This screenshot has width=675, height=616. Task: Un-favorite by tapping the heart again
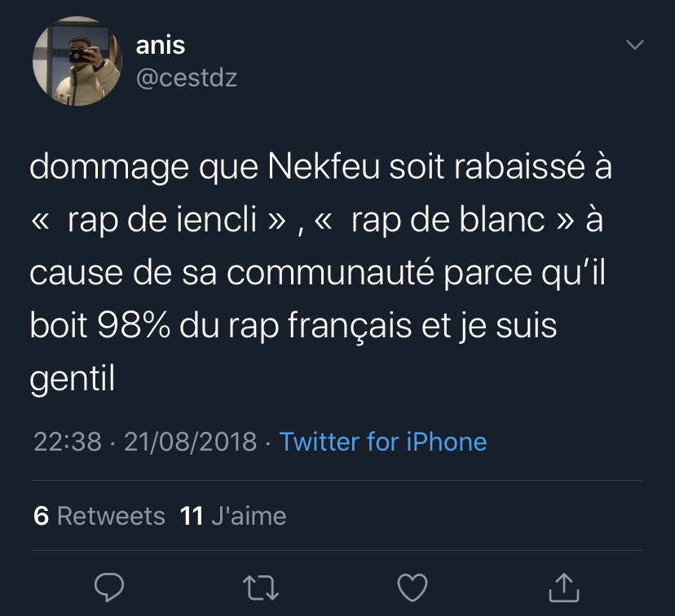pos(412,586)
